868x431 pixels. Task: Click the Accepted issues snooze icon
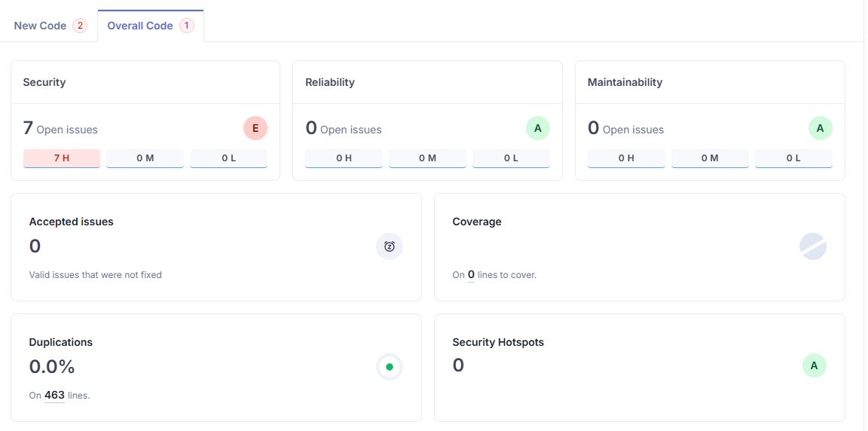(390, 246)
